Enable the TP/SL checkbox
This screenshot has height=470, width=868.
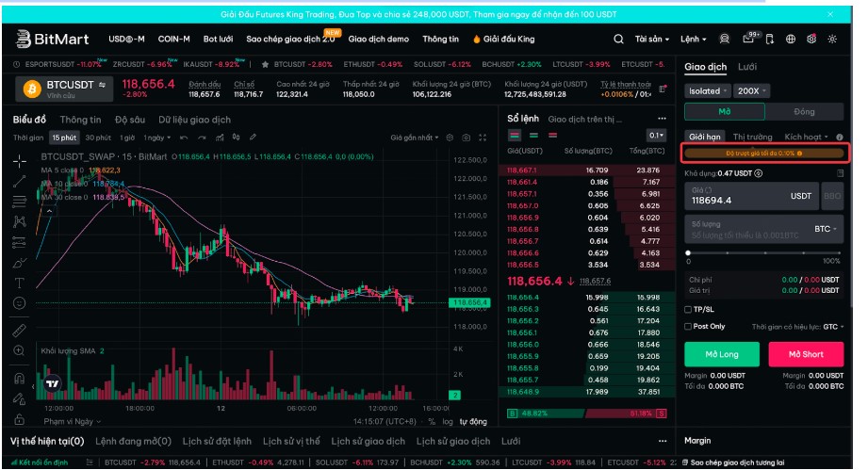[x=688, y=310]
